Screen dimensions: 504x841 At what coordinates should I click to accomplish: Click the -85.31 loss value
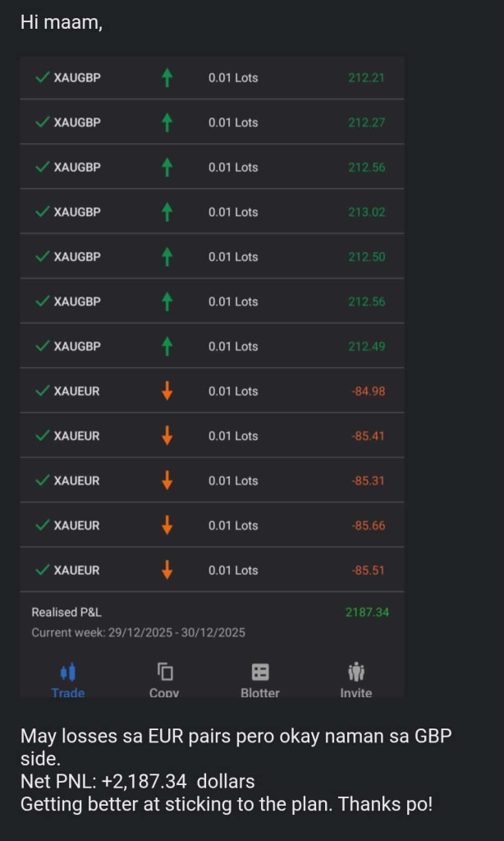point(368,480)
